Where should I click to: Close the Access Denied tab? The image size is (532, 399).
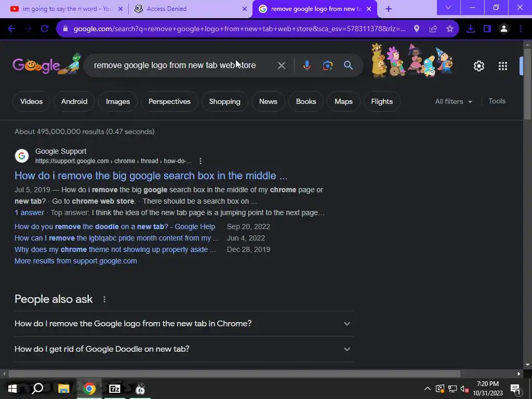(x=245, y=9)
